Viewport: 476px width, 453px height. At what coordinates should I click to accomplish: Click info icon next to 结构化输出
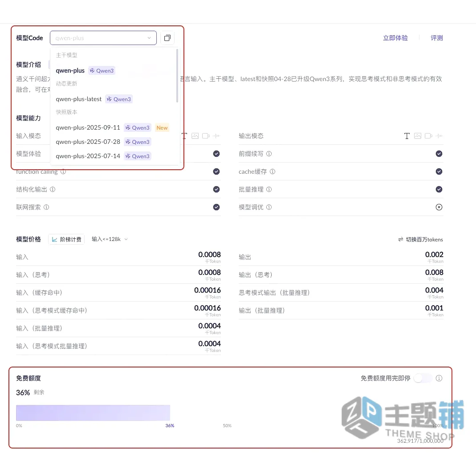(53, 189)
